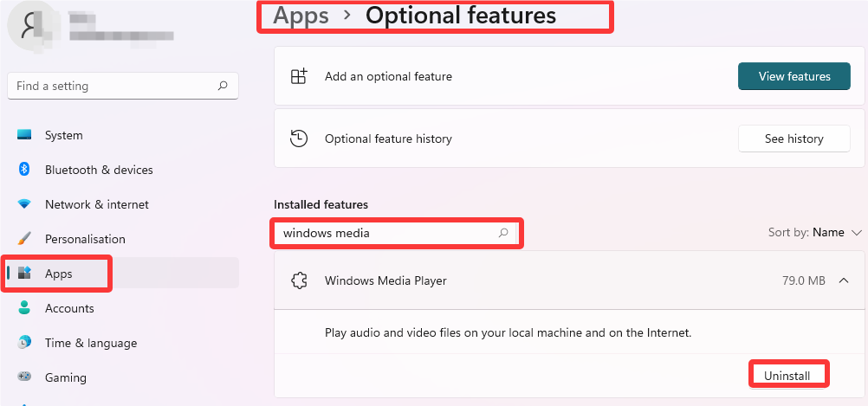
Task: Focus the Find a setting search box
Action: tap(113, 86)
